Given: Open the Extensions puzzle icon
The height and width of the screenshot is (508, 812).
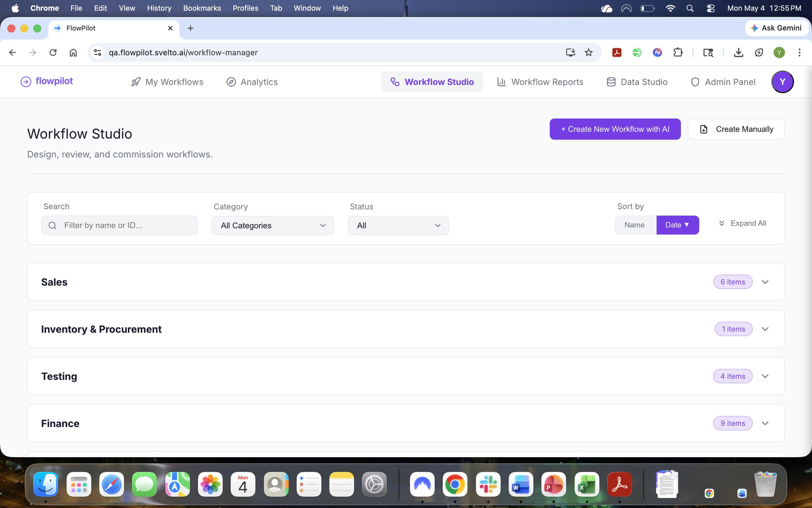Looking at the screenshot, I should tap(678, 52).
